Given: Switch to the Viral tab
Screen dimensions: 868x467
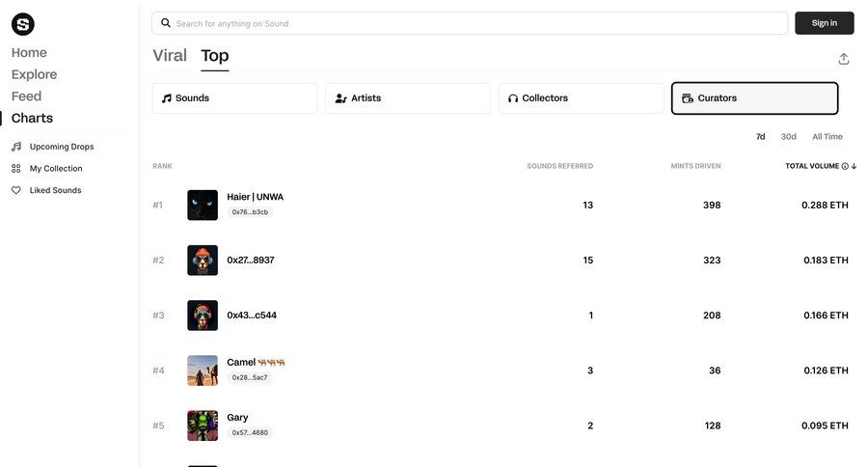Looking at the screenshot, I should click(x=170, y=56).
